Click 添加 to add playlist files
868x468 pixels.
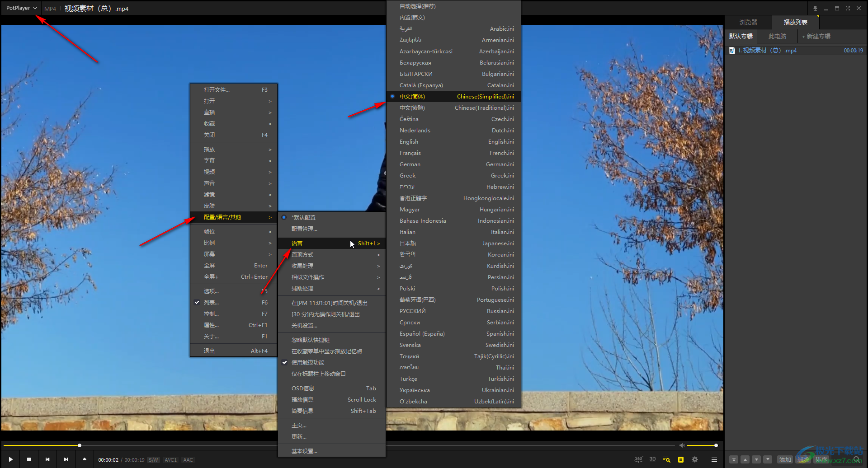click(785, 459)
